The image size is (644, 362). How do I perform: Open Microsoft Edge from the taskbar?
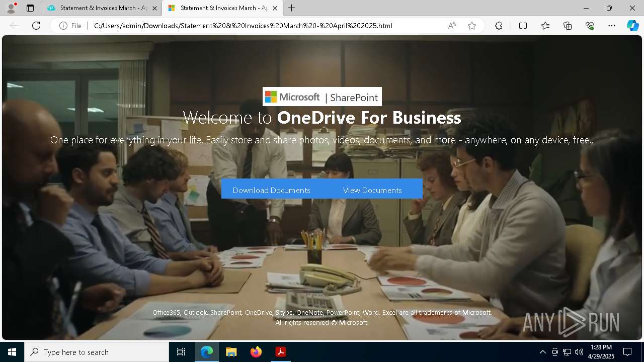click(x=207, y=352)
